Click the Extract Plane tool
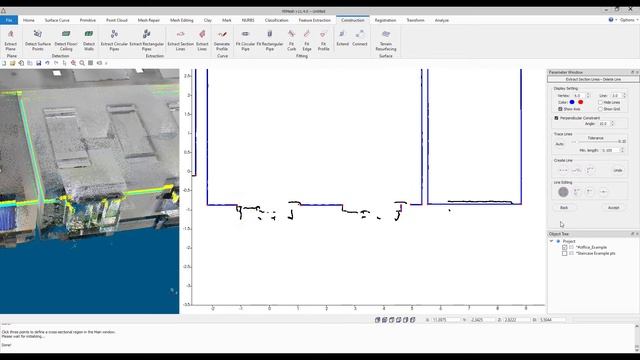The image size is (640, 360). tap(11, 40)
